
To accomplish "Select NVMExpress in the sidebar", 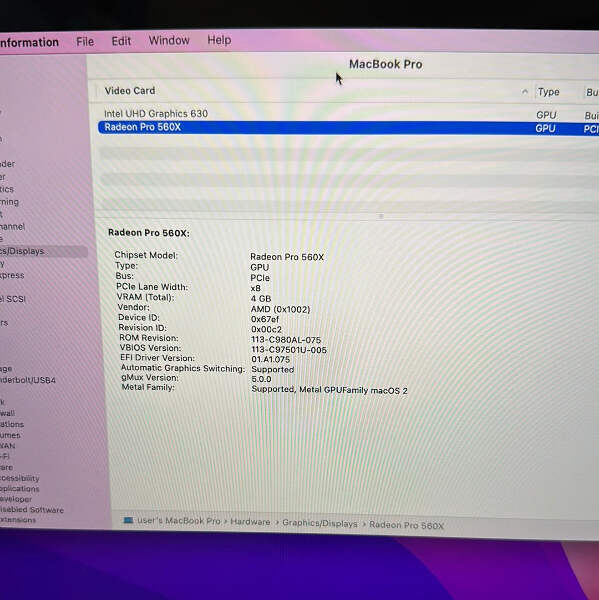I will tap(12, 275).
